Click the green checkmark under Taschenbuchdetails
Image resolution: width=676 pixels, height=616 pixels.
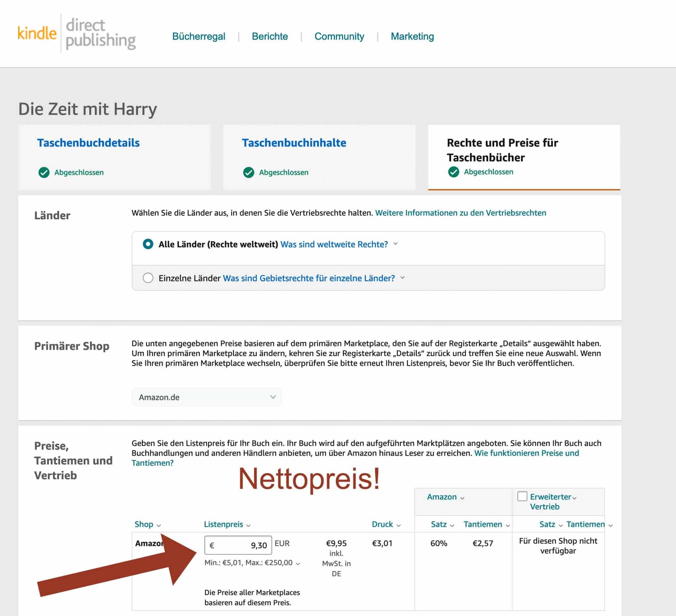[44, 172]
